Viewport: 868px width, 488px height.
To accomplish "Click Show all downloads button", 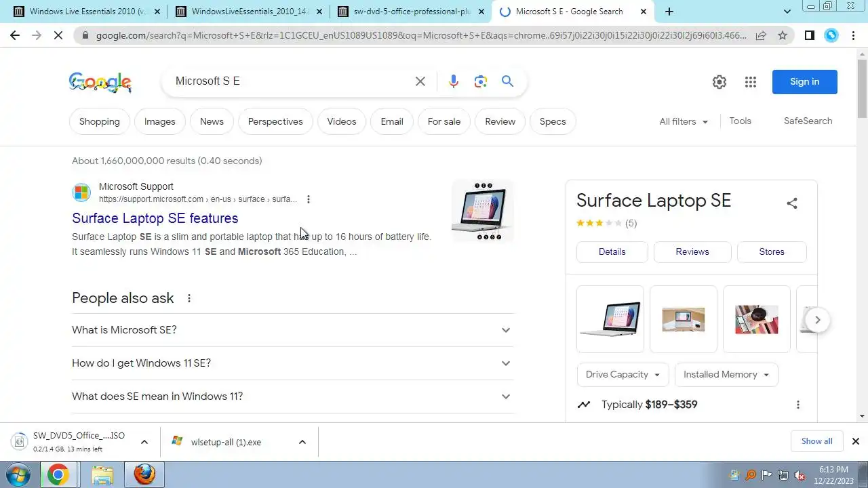I will pyautogui.click(x=817, y=441).
